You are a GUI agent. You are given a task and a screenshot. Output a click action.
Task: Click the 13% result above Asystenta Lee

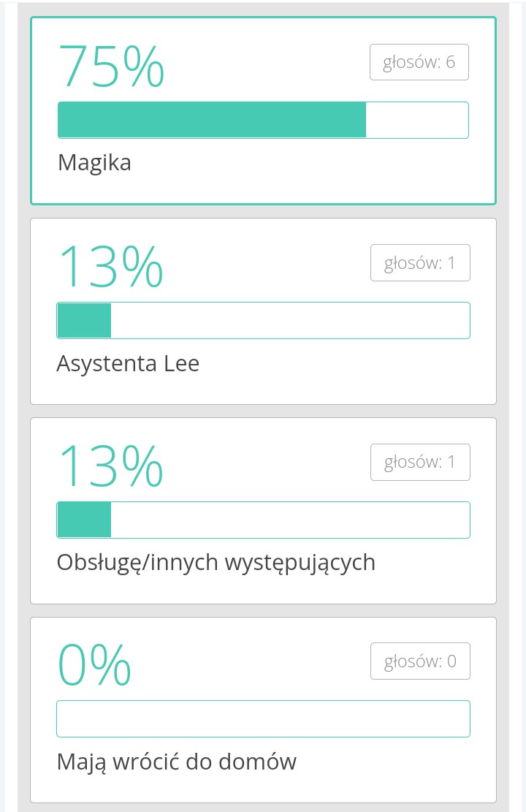[110, 266]
